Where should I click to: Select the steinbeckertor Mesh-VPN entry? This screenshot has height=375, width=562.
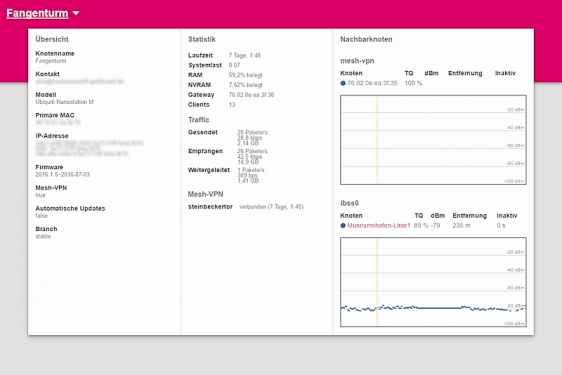[210, 207]
